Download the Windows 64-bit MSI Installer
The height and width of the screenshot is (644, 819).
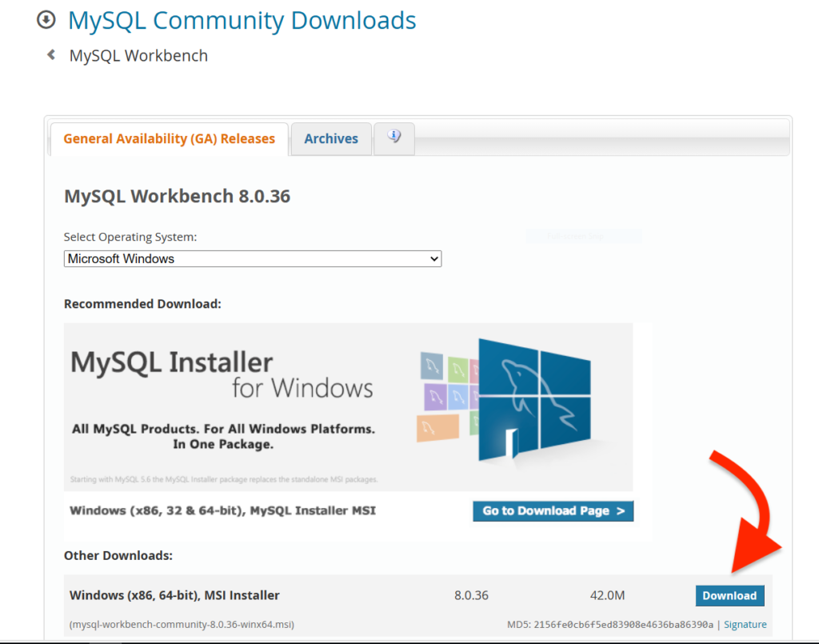[729, 595]
